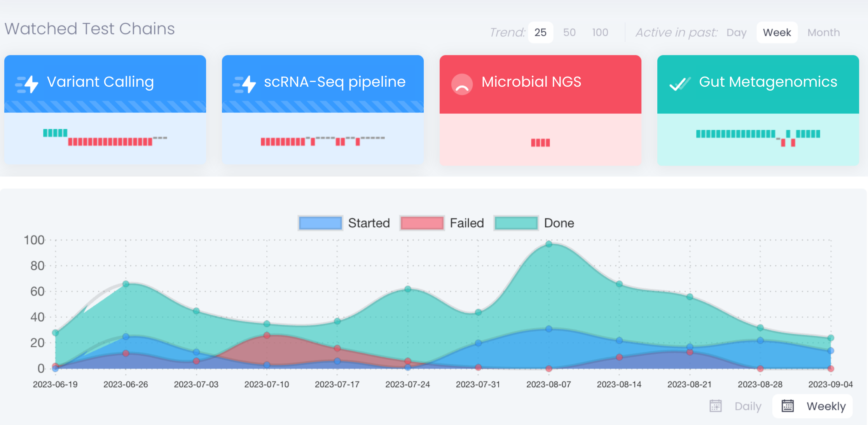
Task: Click the sad face icon on Microbial NGS card
Action: click(462, 84)
